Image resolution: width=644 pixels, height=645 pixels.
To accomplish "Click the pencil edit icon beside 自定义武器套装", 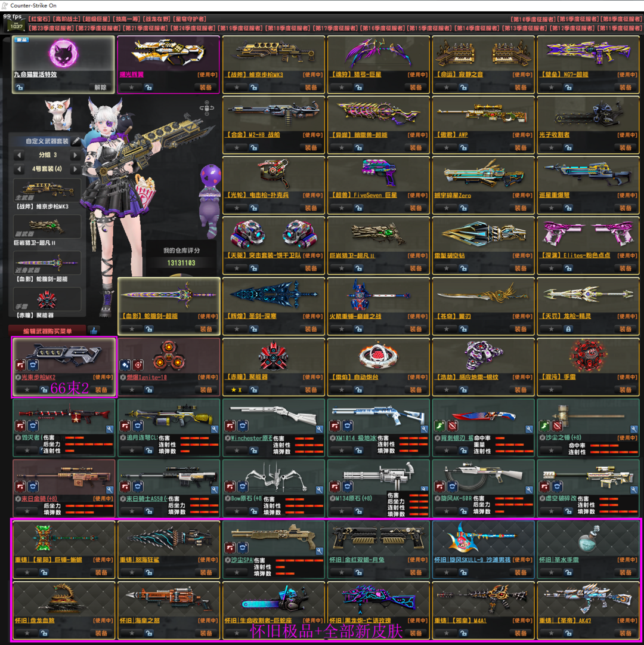I will pos(76,141).
